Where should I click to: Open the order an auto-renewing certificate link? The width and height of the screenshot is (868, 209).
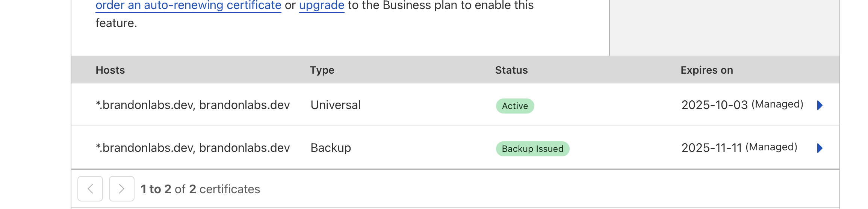[x=188, y=6]
